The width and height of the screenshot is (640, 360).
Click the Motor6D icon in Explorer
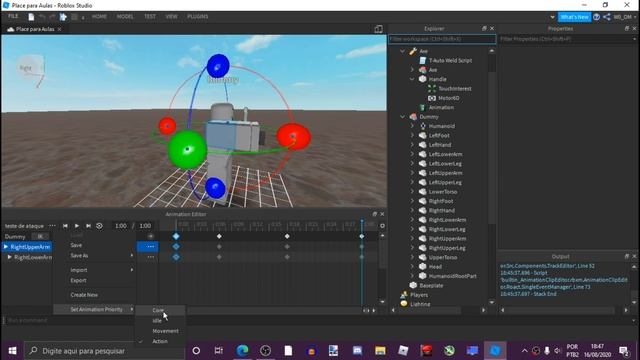tap(432, 98)
